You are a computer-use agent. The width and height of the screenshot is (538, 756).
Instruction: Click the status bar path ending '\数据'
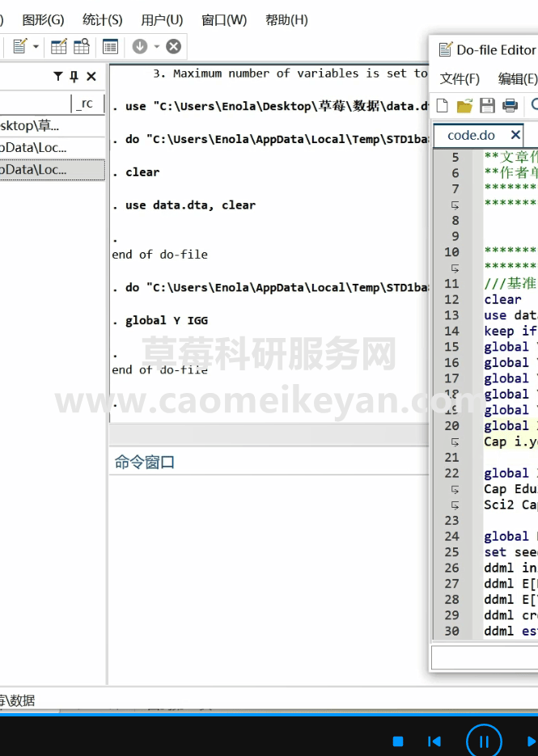[17, 700]
